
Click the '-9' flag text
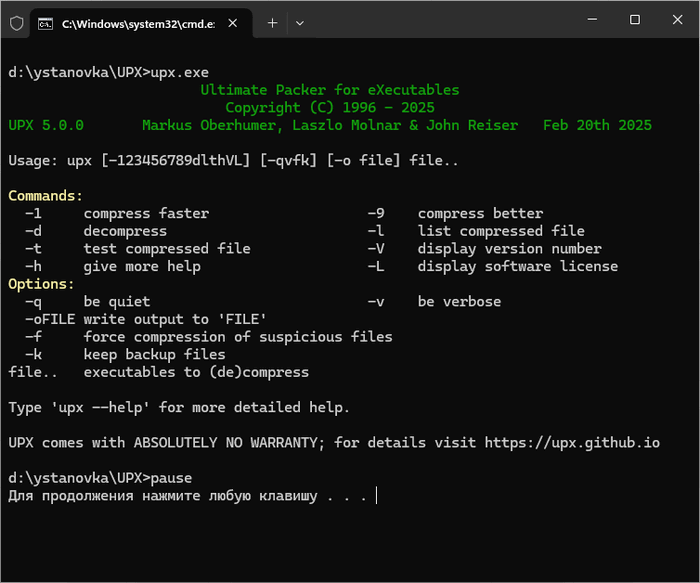tap(376, 213)
